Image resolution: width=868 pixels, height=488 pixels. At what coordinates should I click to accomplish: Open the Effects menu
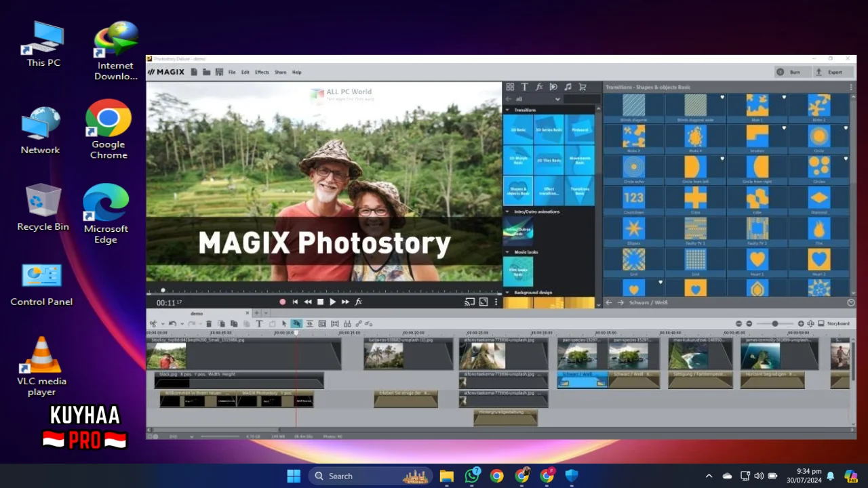tap(262, 72)
